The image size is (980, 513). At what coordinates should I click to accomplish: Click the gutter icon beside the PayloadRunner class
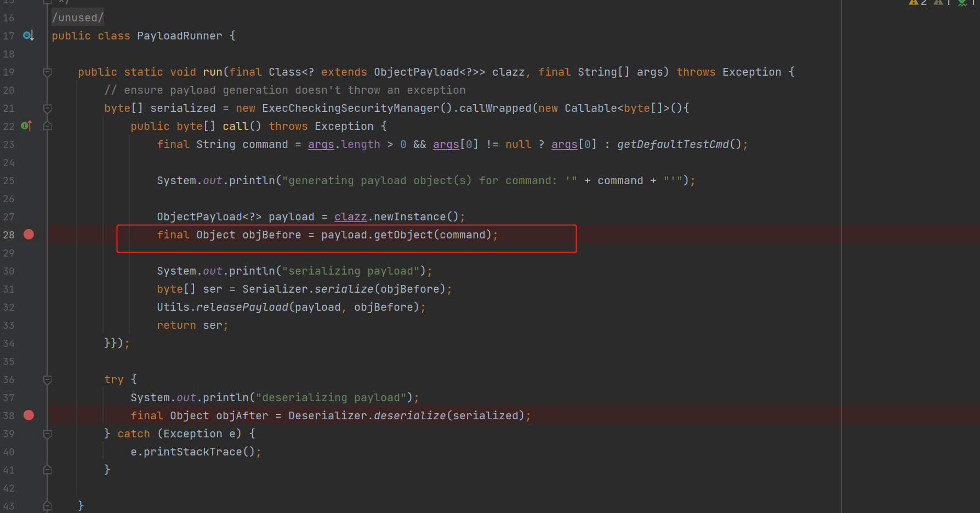point(29,36)
